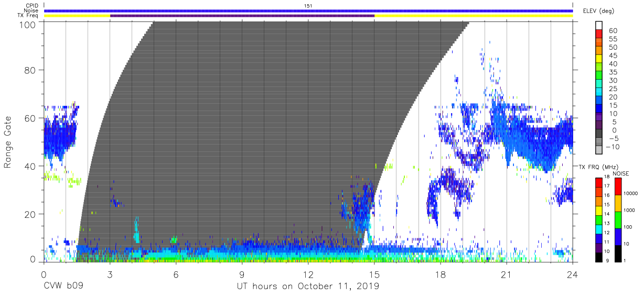Click the 100 label on the NOISE scale

coord(627,227)
